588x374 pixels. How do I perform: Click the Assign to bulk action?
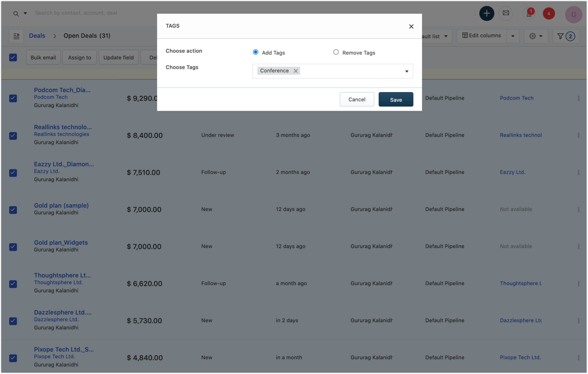pyautogui.click(x=79, y=58)
